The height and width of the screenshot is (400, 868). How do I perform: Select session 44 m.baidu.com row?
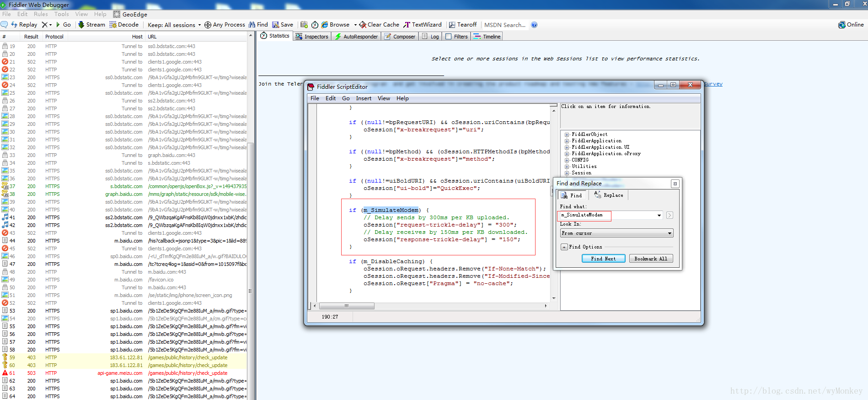[123, 241]
